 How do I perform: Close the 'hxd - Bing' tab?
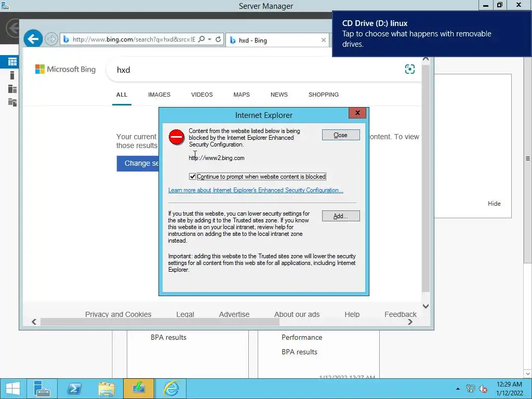324,40
